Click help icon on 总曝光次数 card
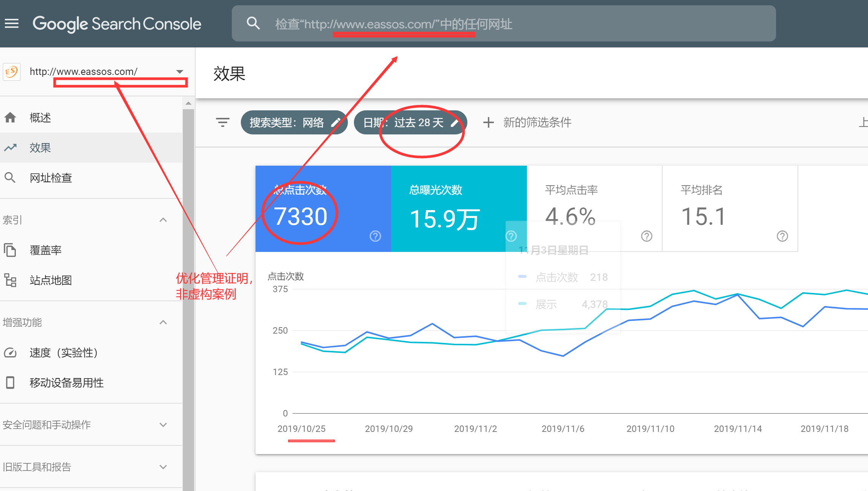 (511, 236)
